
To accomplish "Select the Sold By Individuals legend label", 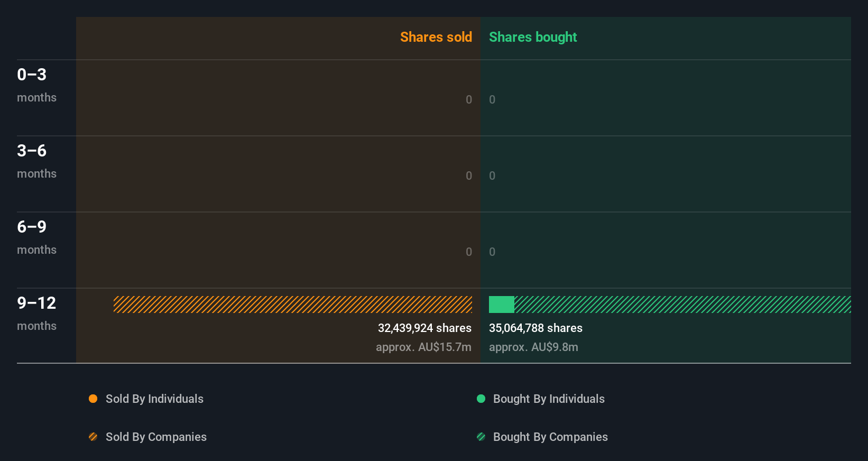I will [154, 399].
